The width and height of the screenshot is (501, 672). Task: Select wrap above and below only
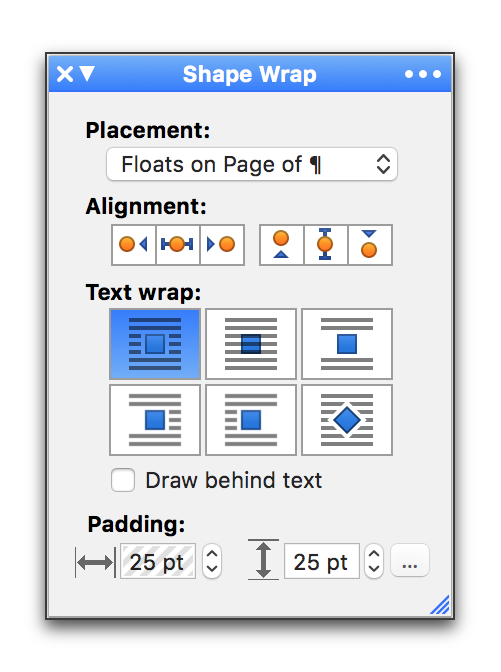[x=347, y=344]
